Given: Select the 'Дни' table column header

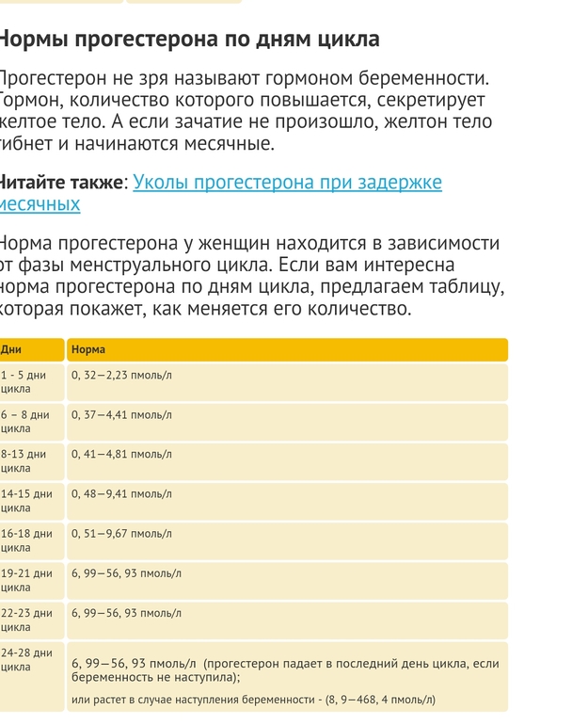Looking at the screenshot, I should point(11,349).
